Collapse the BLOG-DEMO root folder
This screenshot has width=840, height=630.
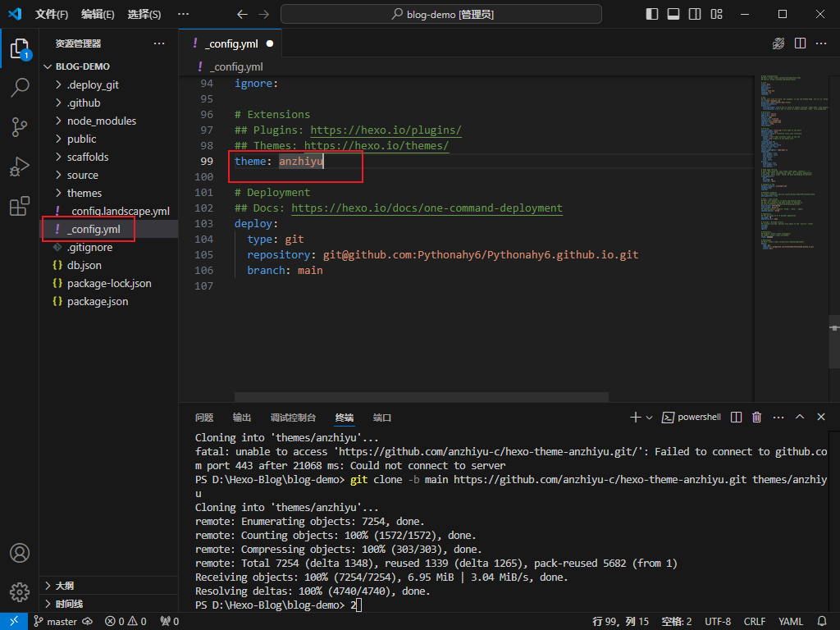109,66
